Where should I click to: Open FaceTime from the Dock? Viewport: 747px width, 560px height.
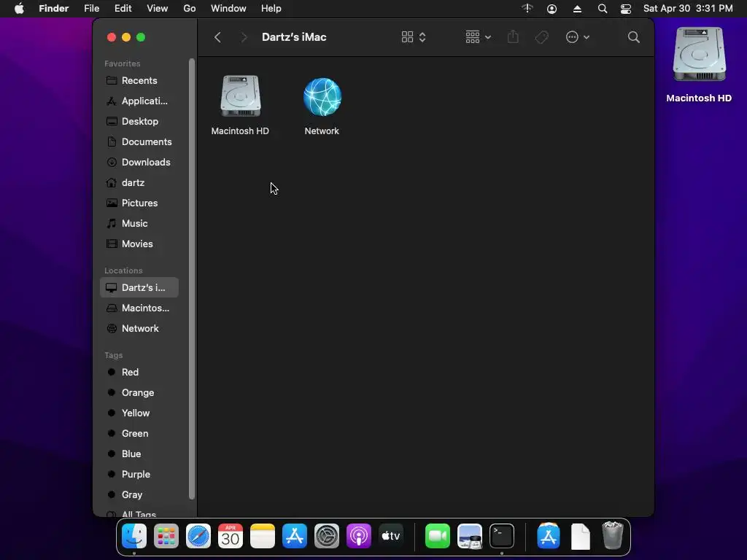click(438, 536)
